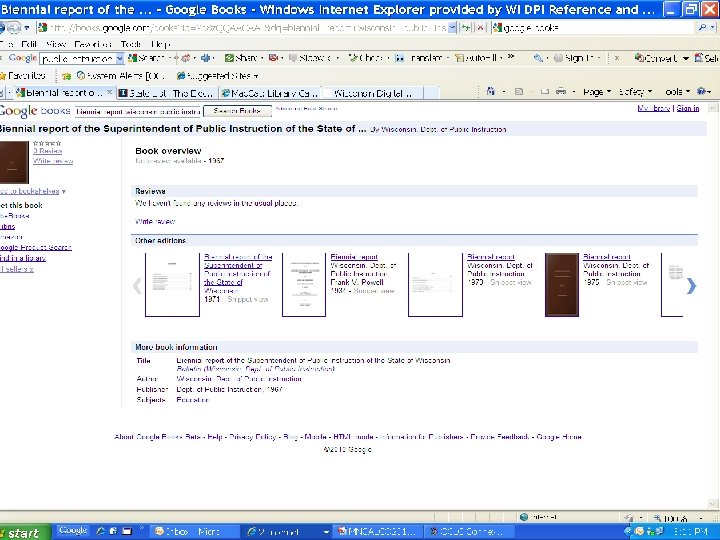
Task: Click the address bar URL field
Action: point(243,28)
